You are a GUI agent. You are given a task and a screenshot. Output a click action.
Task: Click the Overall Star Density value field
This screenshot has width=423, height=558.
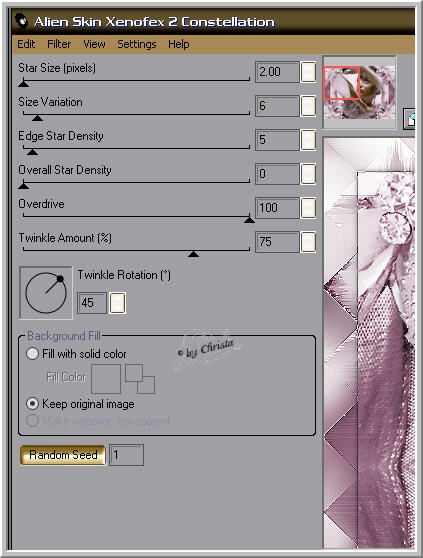point(277,174)
